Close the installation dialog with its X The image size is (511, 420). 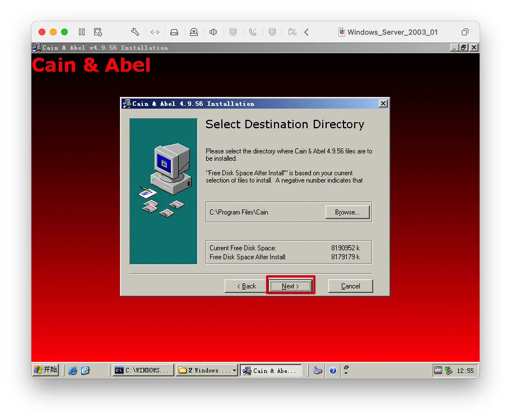pyautogui.click(x=383, y=103)
